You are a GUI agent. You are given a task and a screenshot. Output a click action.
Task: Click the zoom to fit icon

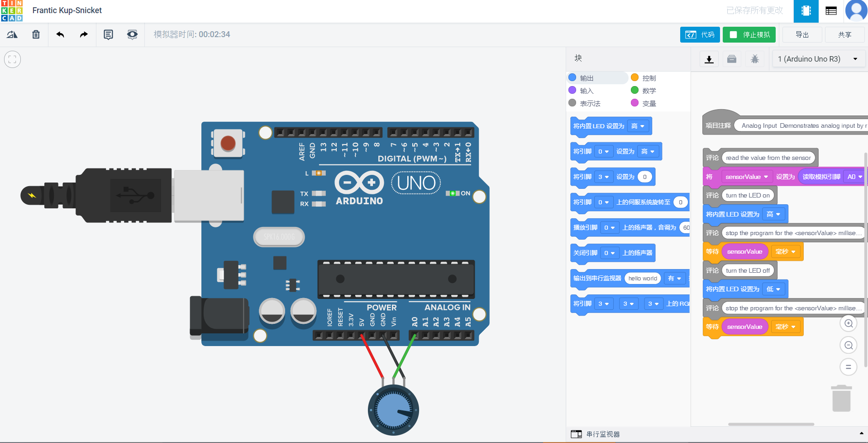pyautogui.click(x=12, y=59)
